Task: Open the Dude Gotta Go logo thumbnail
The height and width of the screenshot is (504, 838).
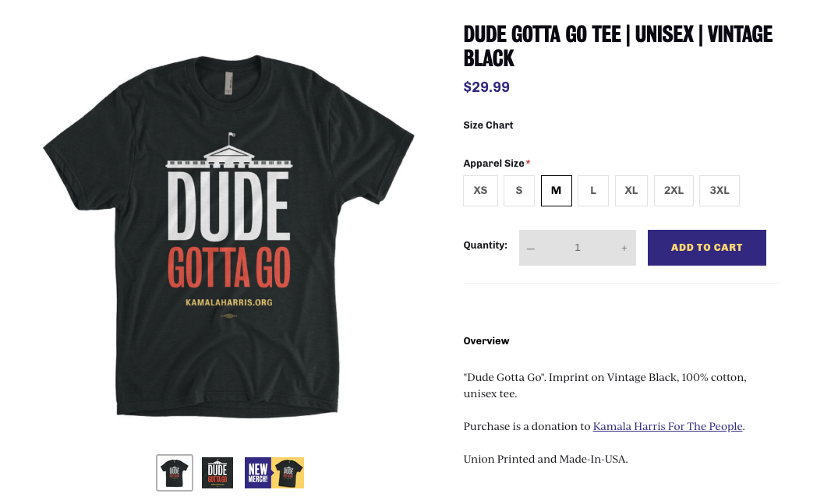Action: [217, 472]
